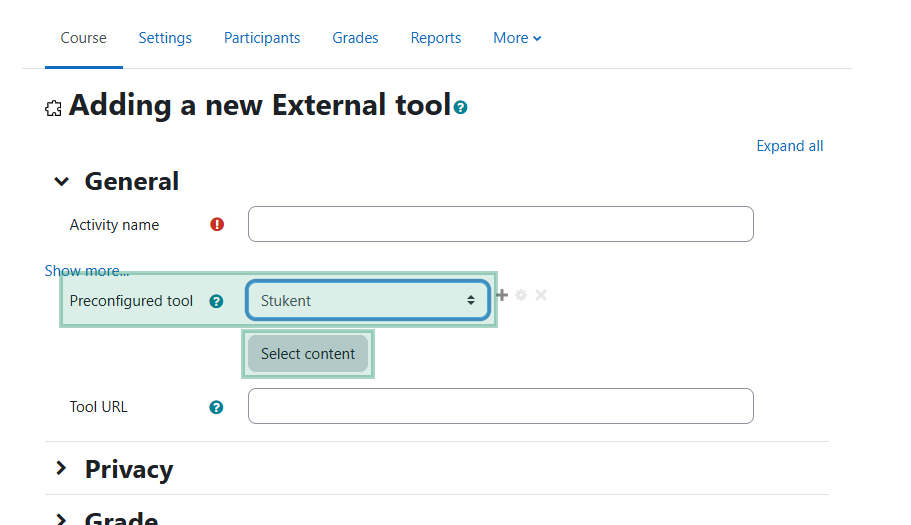The width and height of the screenshot is (911, 525).
Task: Click the puzzle piece icon by heading
Action: 53,108
